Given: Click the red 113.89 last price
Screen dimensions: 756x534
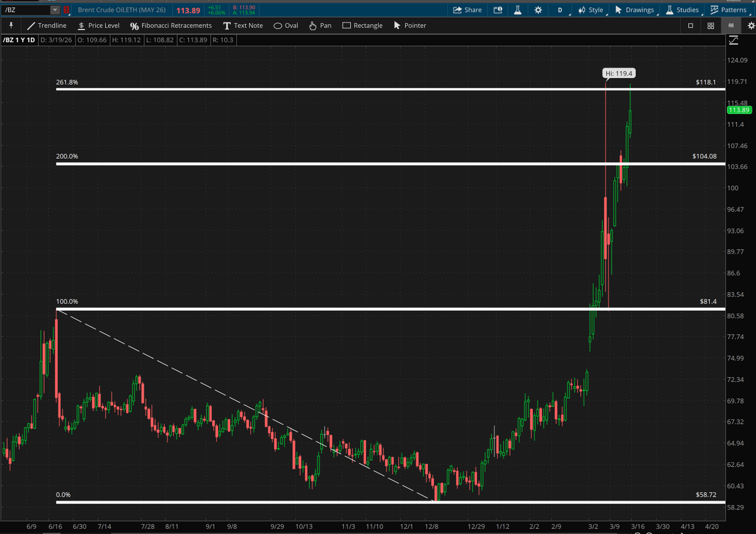Looking at the screenshot, I should coord(188,10).
